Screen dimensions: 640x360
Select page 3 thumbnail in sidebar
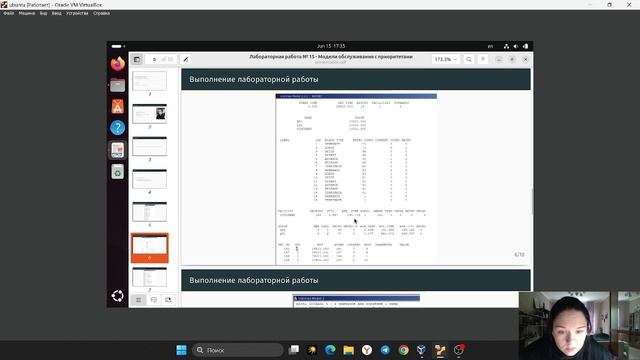[x=149, y=146]
